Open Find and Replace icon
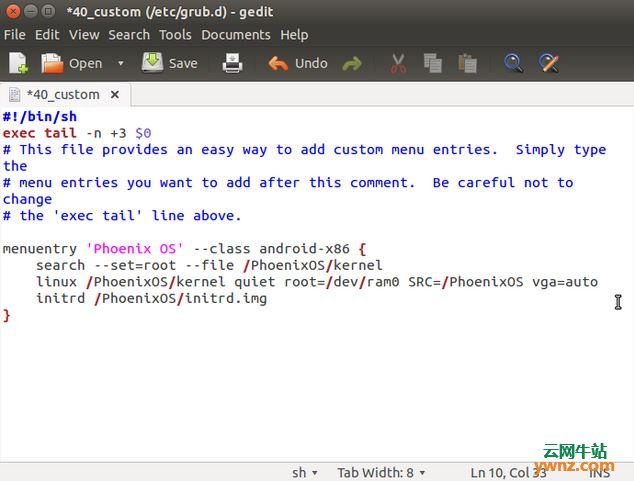634x481 pixels. [x=549, y=63]
